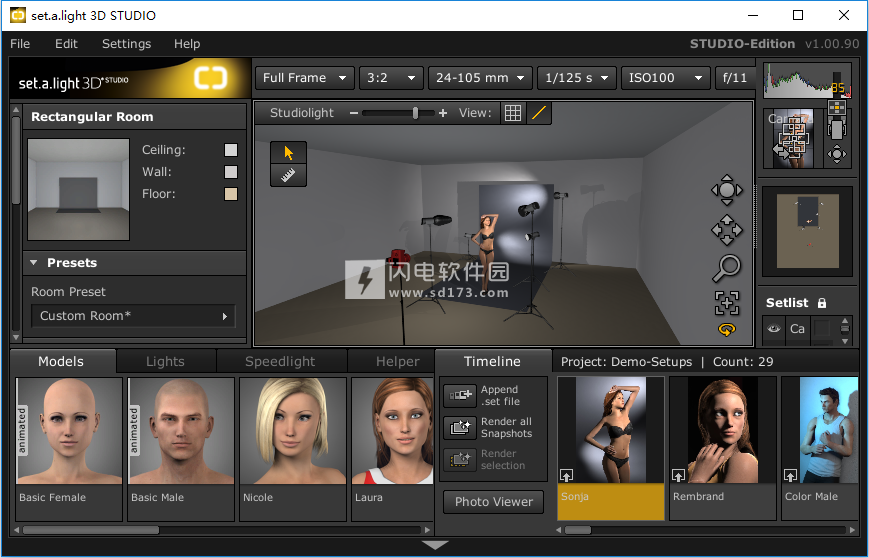Screen dimensions: 869x558
Task: Toggle the yellow diagonal line view option
Action: point(539,113)
